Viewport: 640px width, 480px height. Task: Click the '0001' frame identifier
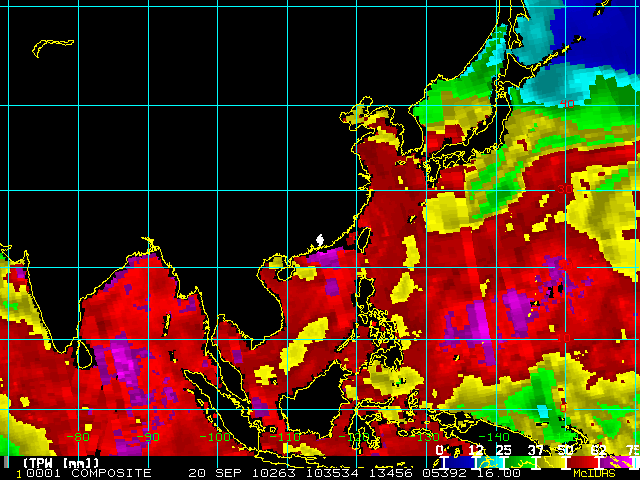44,473
